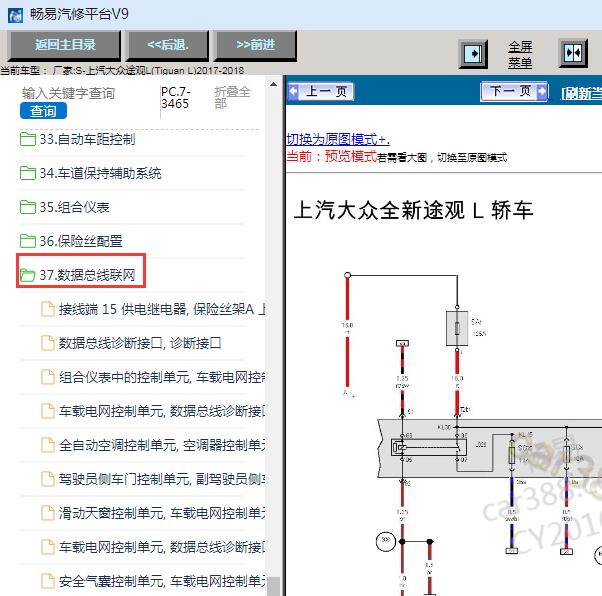Go back with the <<后退 button

168,45
